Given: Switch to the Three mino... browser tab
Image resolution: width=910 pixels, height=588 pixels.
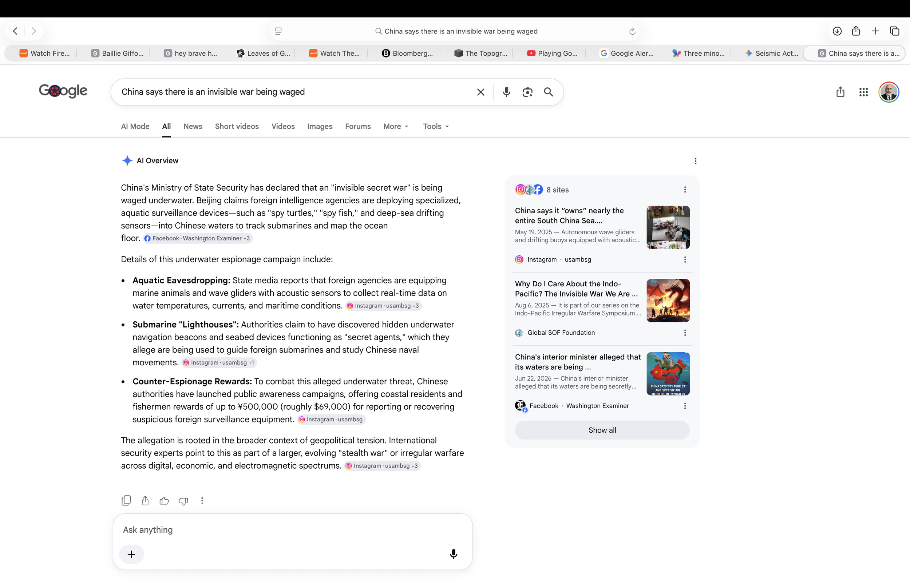Looking at the screenshot, I should (698, 53).
